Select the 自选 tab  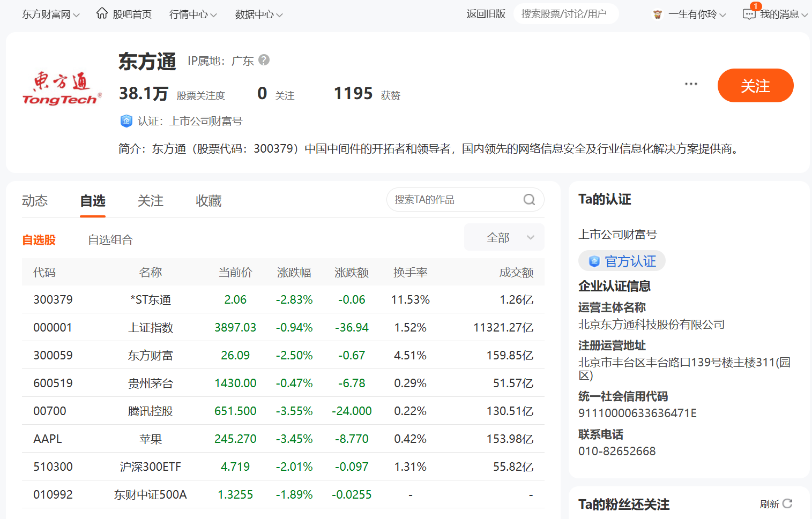pos(93,201)
